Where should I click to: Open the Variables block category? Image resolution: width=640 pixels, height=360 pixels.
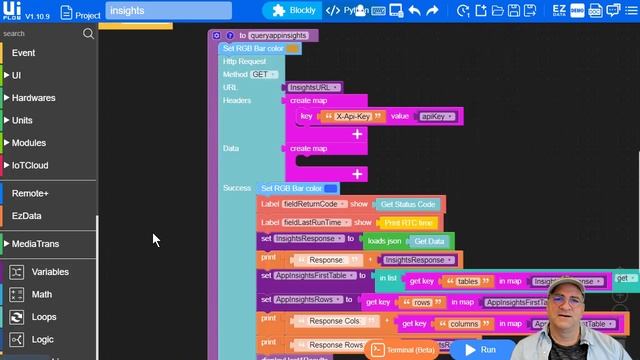click(x=50, y=272)
